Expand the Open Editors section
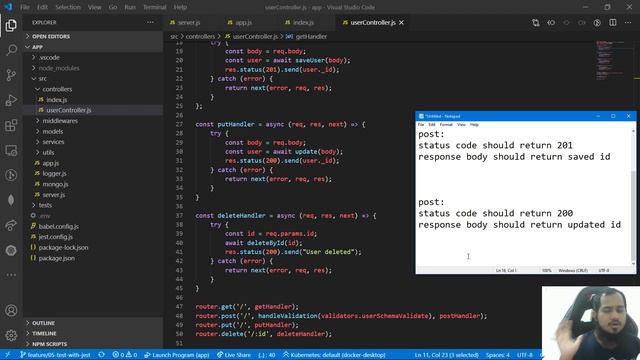The height and width of the screenshot is (360, 640). pos(93,36)
